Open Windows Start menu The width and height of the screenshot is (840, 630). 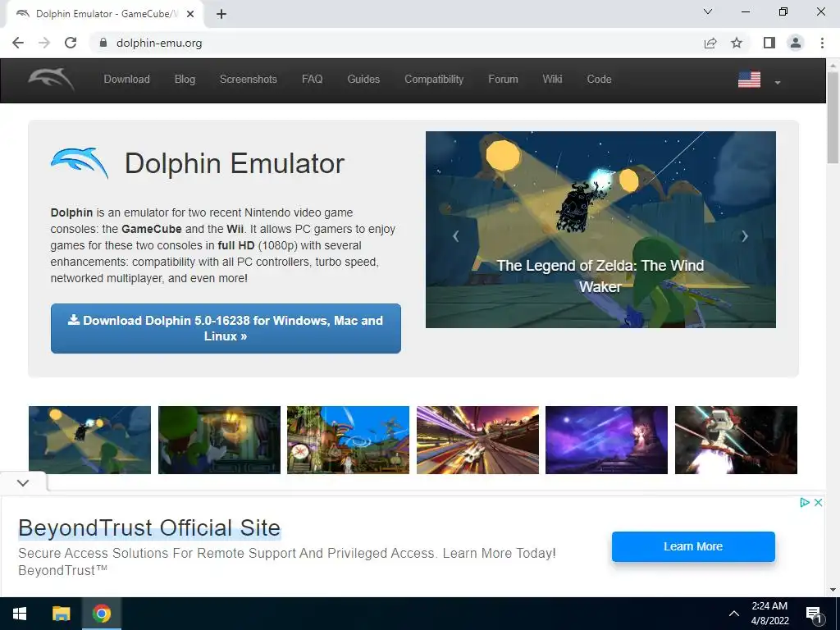(20, 614)
